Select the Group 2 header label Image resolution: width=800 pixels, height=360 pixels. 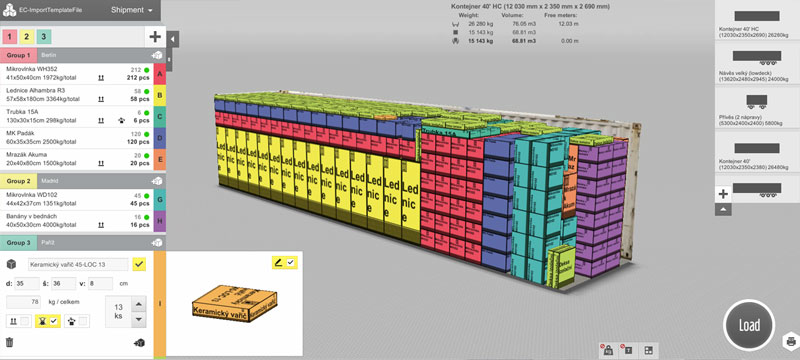point(18,181)
